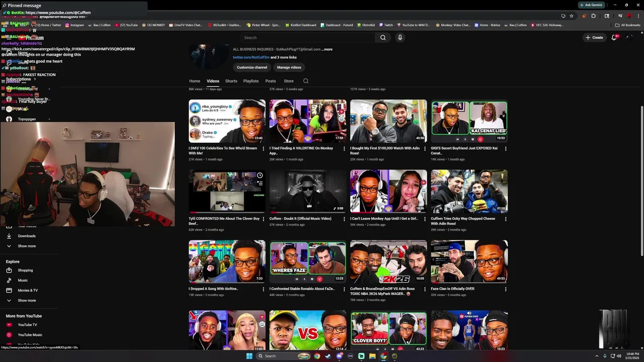
Task: Open options menu for 'I Tried Finding A VALENTINE' video
Action: click(344, 148)
